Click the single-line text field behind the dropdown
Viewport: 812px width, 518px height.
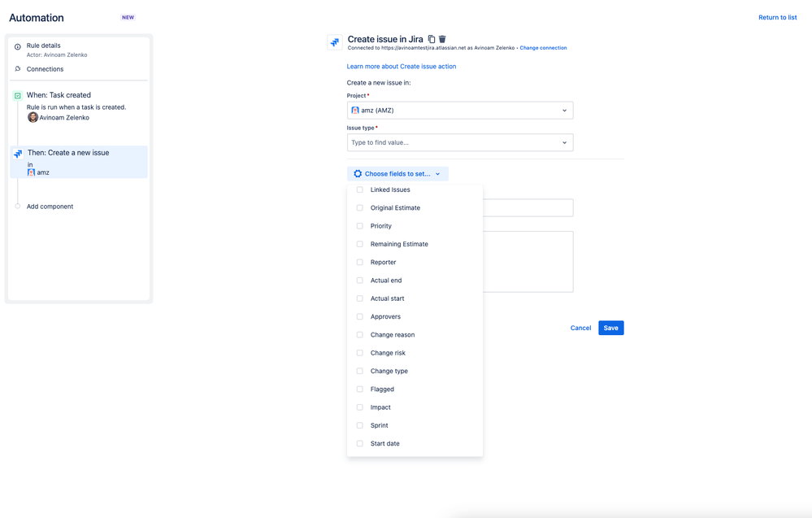pyautogui.click(x=528, y=207)
